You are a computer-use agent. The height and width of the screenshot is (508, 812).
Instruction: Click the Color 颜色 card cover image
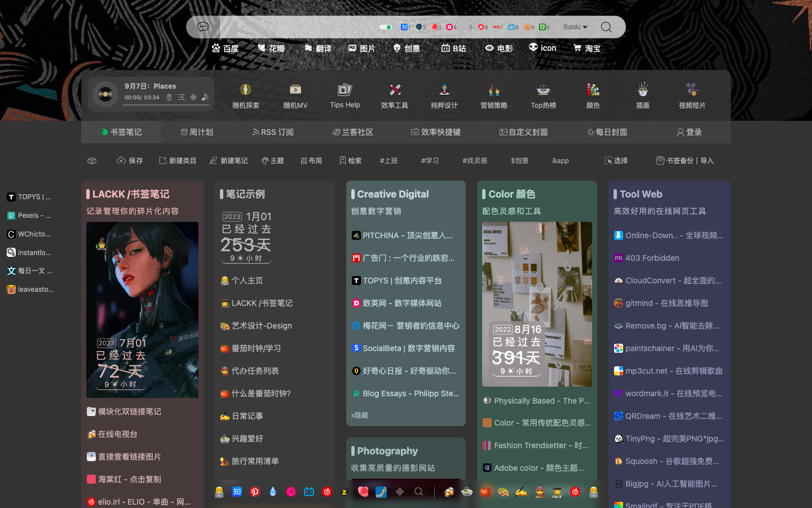click(537, 304)
